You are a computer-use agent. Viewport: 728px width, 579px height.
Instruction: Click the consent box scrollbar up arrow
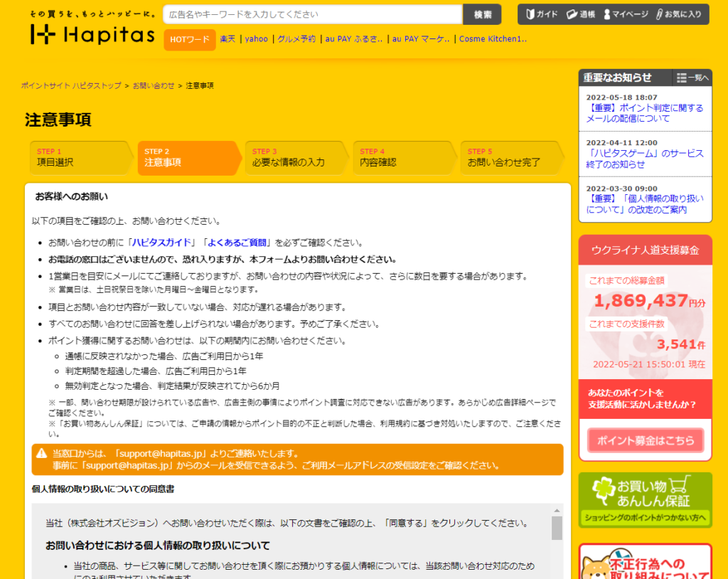(x=557, y=511)
